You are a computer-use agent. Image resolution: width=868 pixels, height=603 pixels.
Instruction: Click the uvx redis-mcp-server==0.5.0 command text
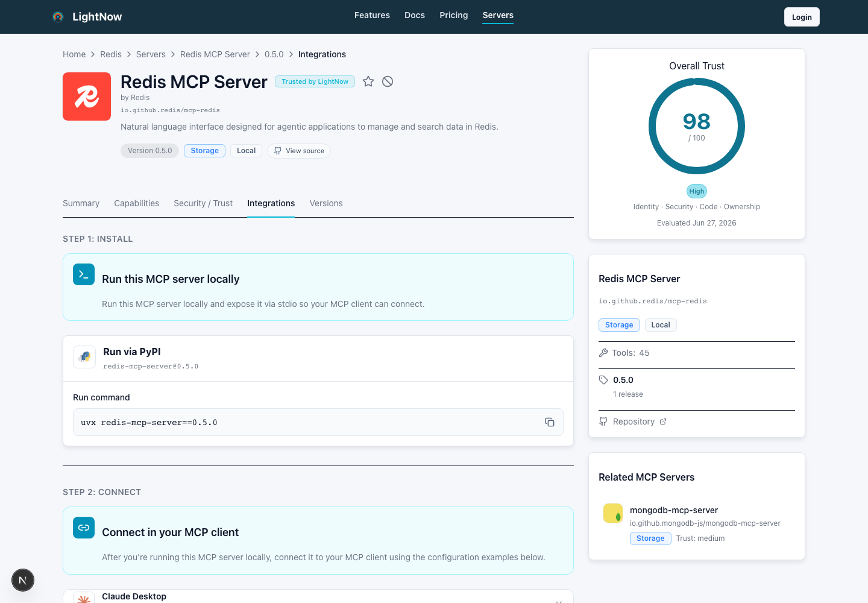149,422
